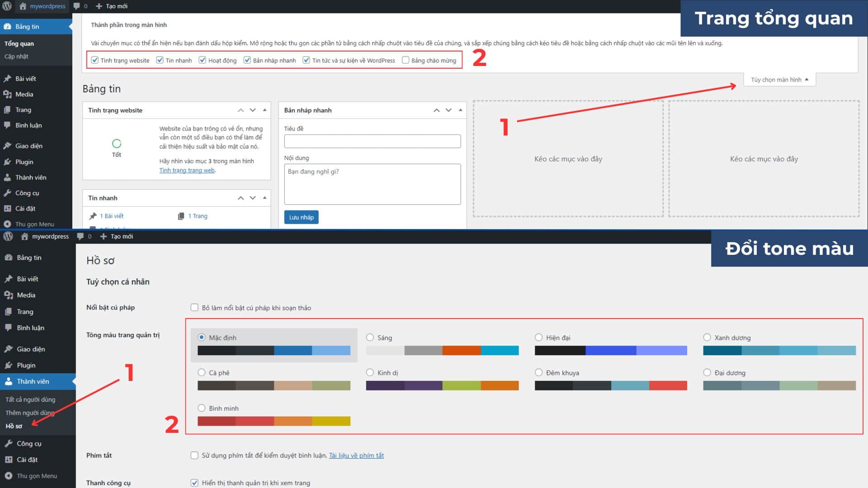Uncheck 'Tình trạng website' screen option

tap(95, 60)
